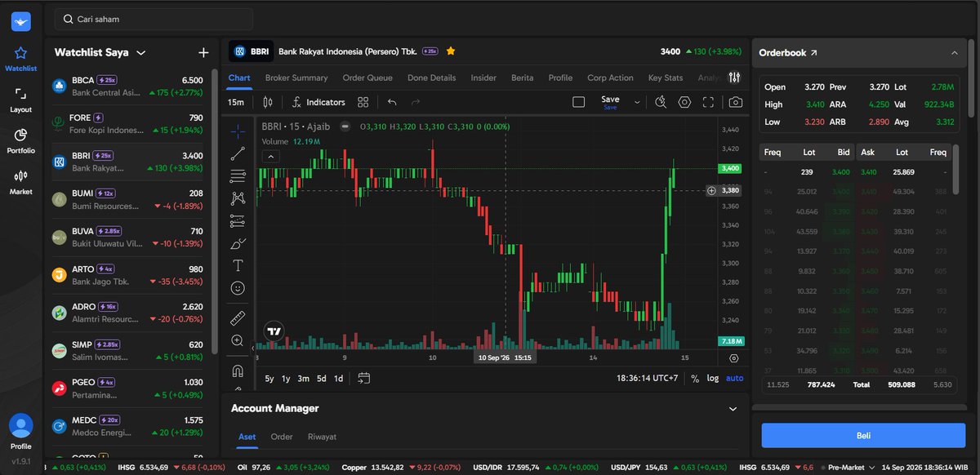
Task: Select the forecasting position tool
Action: pyautogui.click(x=238, y=220)
